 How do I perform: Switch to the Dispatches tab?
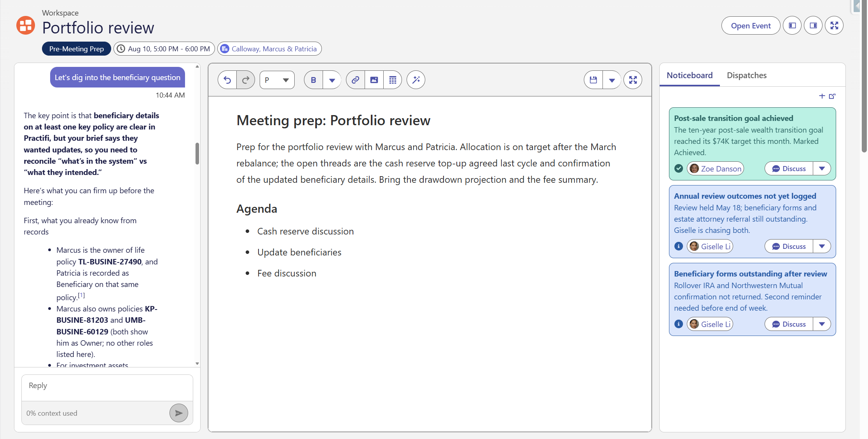point(747,75)
